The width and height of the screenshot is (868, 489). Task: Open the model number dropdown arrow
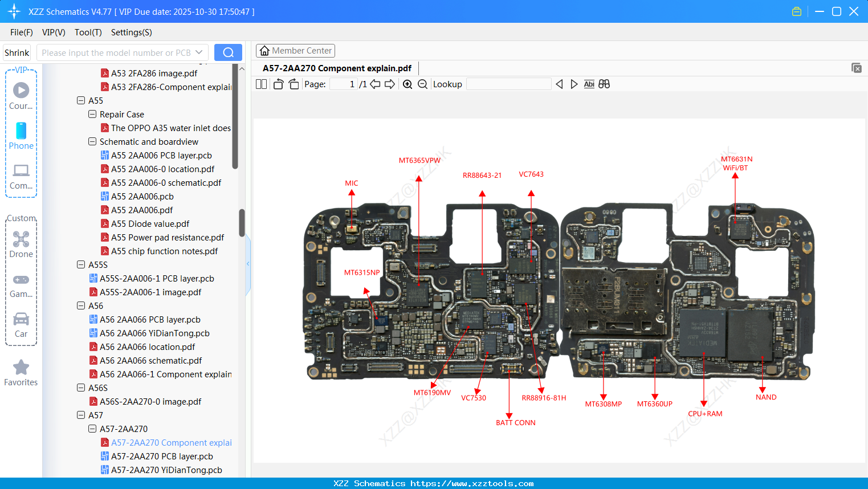tap(199, 52)
